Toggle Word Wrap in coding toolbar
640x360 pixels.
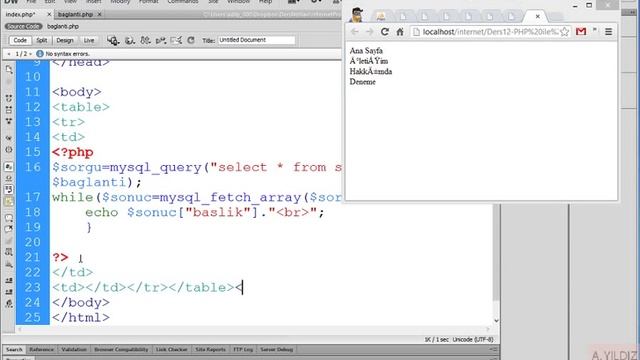click(x=9, y=190)
